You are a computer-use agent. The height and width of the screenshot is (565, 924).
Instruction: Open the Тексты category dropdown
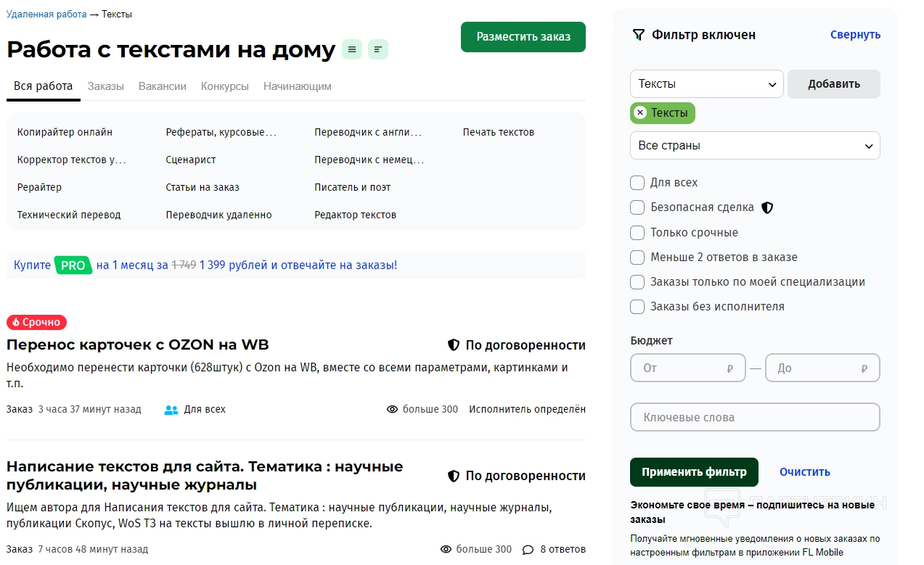(x=706, y=84)
